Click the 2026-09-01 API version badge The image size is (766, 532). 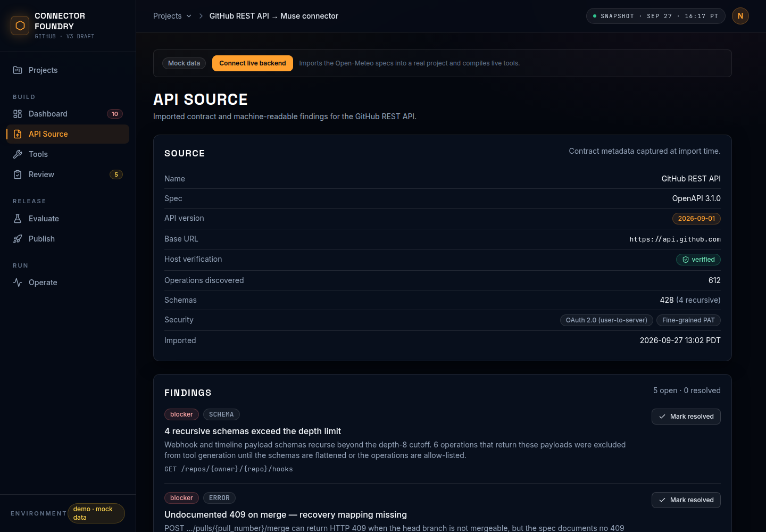pos(696,219)
